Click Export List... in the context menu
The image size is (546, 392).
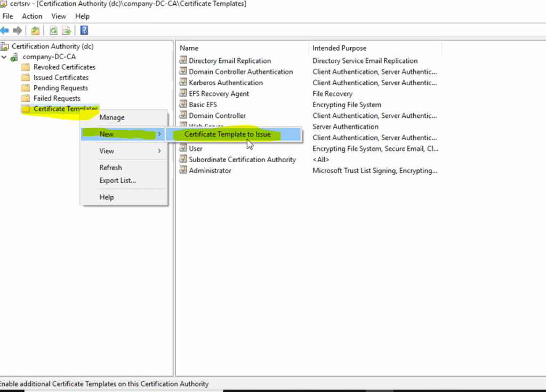pyautogui.click(x=117, y=180)
